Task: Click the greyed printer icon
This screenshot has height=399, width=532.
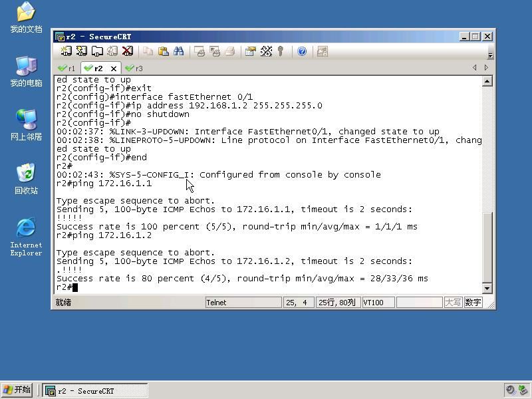Action: [x=230, y=51]
